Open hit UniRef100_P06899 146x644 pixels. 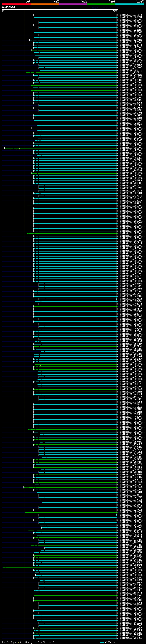131,170
